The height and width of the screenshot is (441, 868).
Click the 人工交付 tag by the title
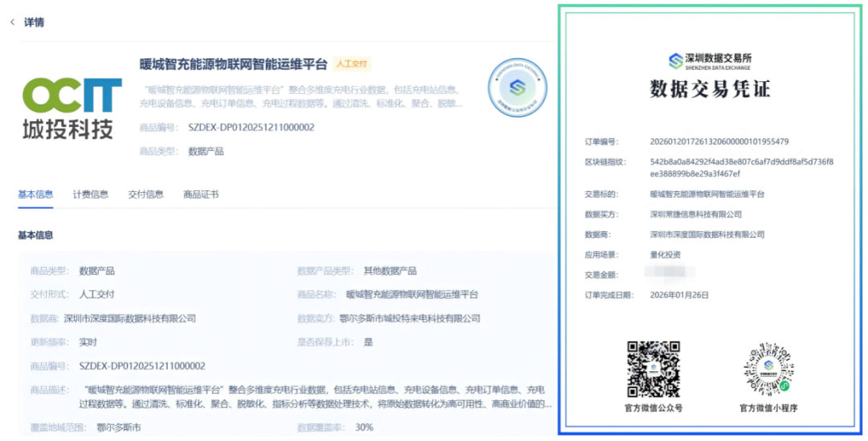click(x=352, y=64)
